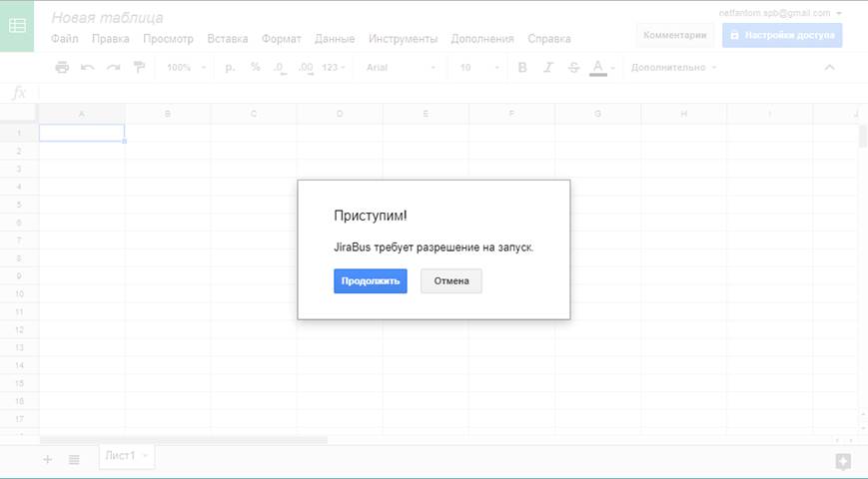
Task: Click the blue Продолжить button
Action: 370,281
